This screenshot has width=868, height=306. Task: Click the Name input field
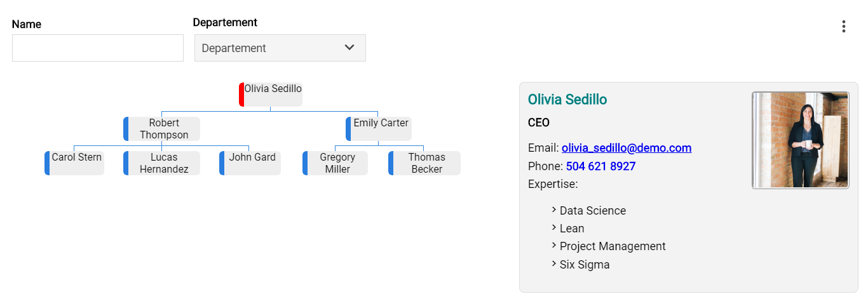(x=98, y=48)
